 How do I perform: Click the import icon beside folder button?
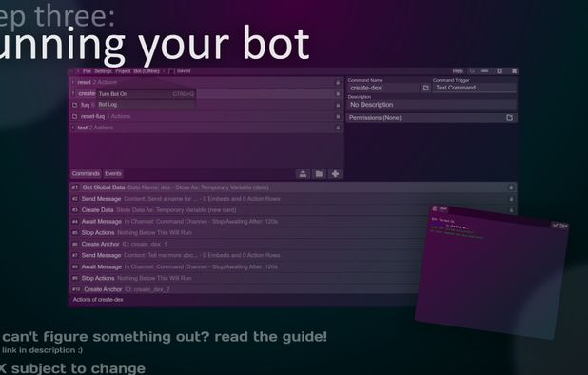[303, 174]
